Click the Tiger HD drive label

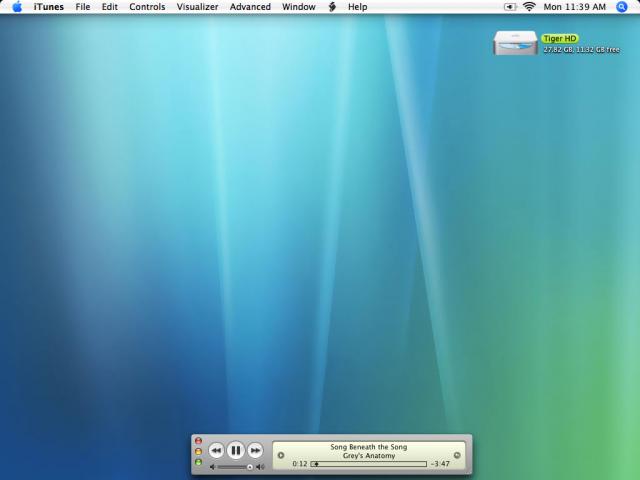click(560, 38)
